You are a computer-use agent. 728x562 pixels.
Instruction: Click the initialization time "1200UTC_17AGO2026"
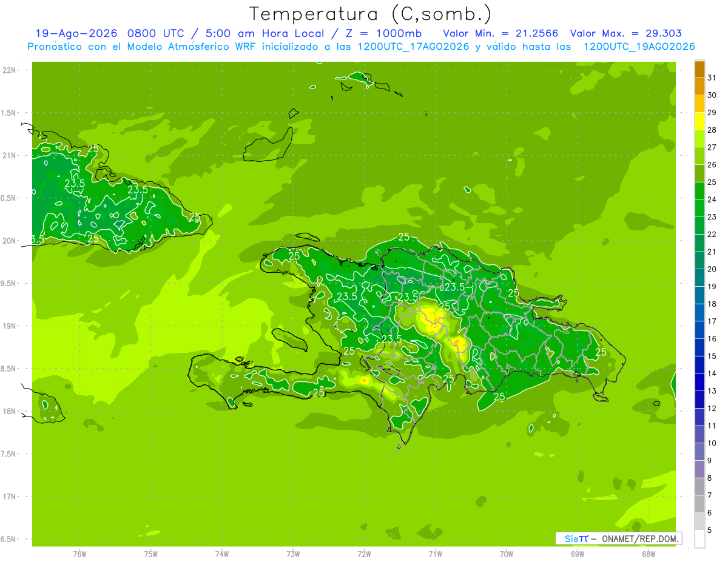coord(413,47)
